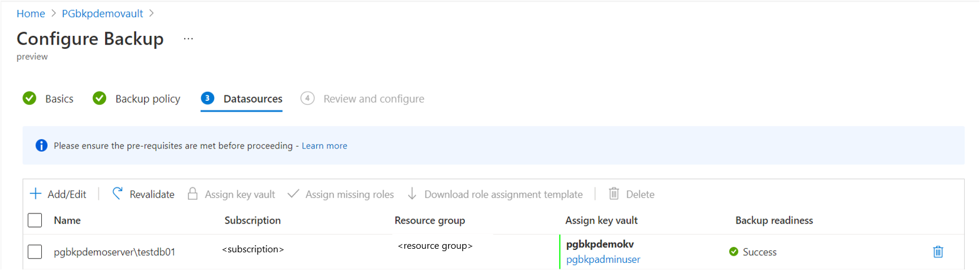This screenshot has width=980, height=270.
Task: Select the pgbkpdemoserver\testdb01 row checkbox
Action: (35, 252)
